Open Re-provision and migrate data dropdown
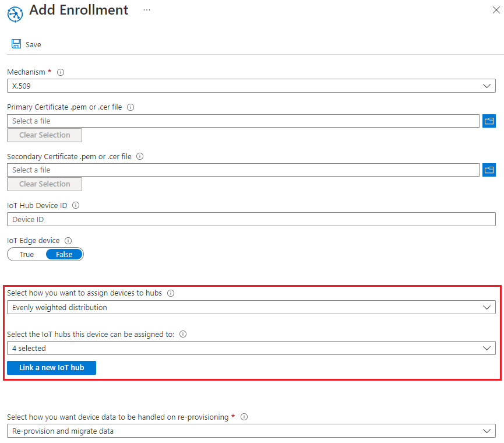The image size is (504, 443). [251, 431]
